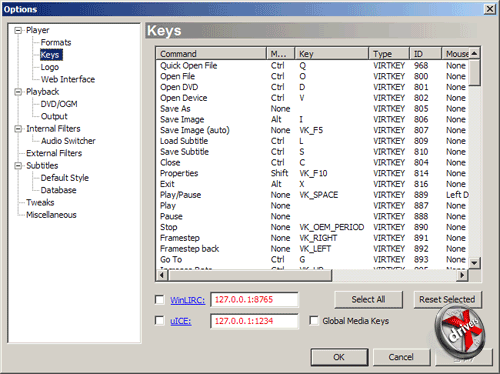Image resolution: width=500 pixels, height=374 pixels.
Task: Collapse the Subtitles tree node
Action: [18, 166]
